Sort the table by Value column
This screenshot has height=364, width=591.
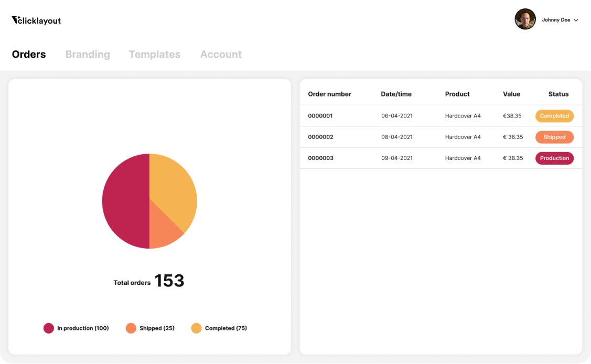point(511,94)
